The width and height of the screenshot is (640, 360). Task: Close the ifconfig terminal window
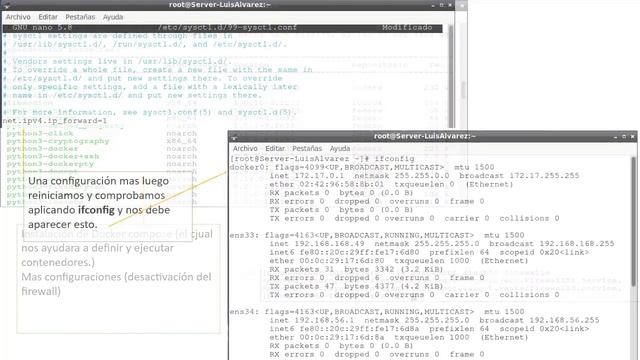click(x=632, y=136)
